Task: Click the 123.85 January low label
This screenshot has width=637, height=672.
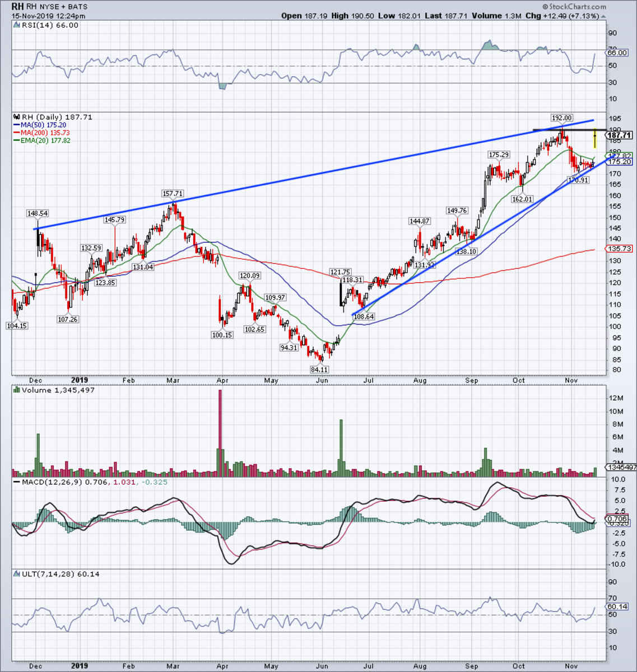Action: click(x=105, y=283)
